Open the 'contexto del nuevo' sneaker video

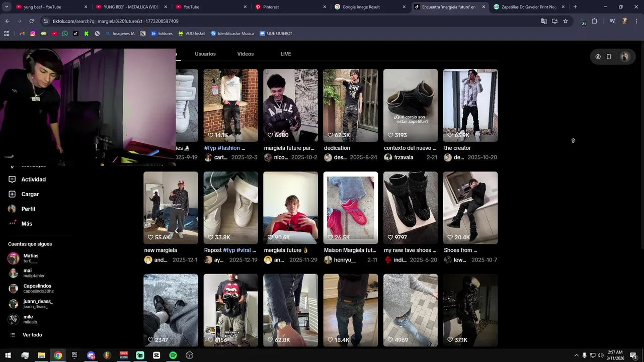411,105
